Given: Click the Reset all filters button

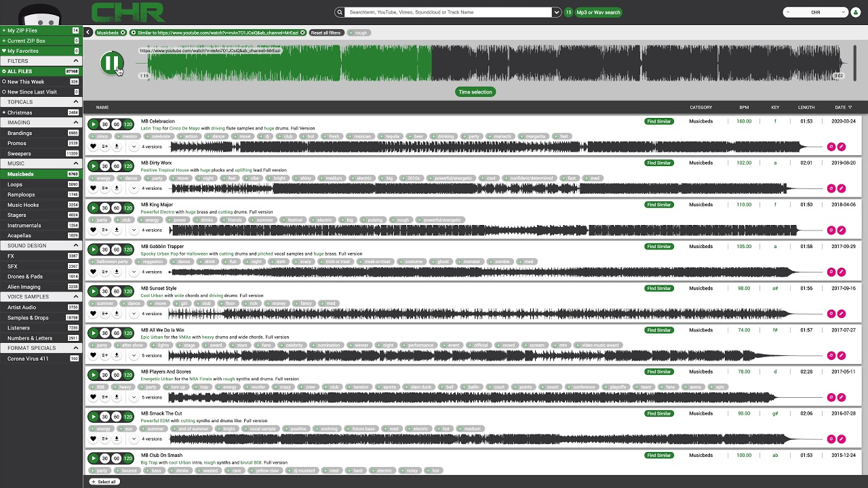Looking at the screenshot, I should click(326, 33).
